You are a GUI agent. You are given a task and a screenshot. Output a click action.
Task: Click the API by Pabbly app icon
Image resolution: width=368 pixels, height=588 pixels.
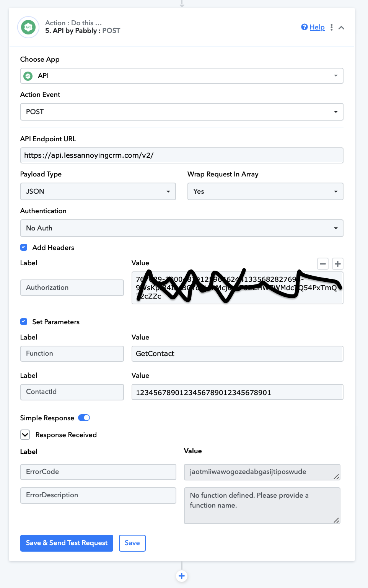tap(28, 27)
